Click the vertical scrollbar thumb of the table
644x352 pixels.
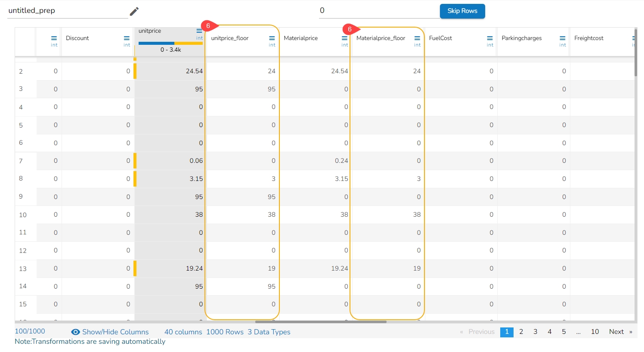(636, 53)
